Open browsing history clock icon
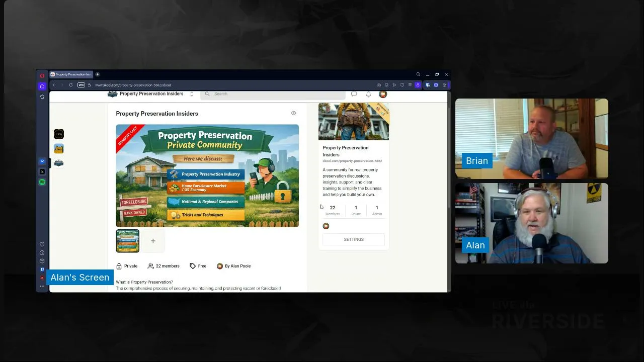Image resolution: width=644 pixels, height=362 pixels. (x=42, y=253)
